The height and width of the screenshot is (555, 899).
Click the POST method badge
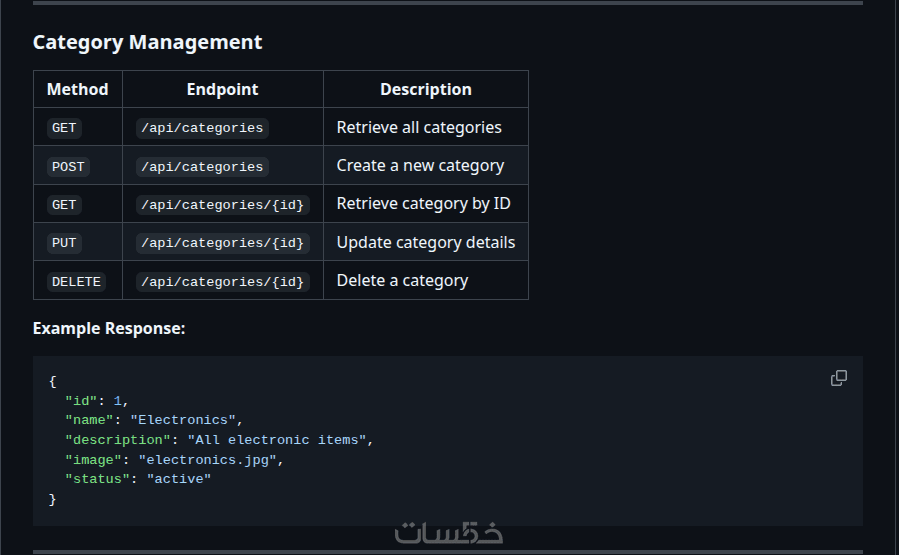[x=68, y=166]
